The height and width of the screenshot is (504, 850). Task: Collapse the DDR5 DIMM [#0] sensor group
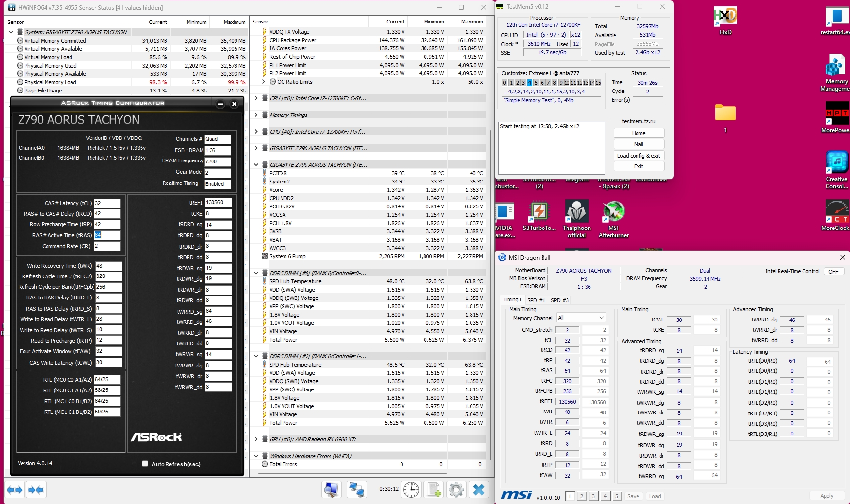(x=256, y=273)
